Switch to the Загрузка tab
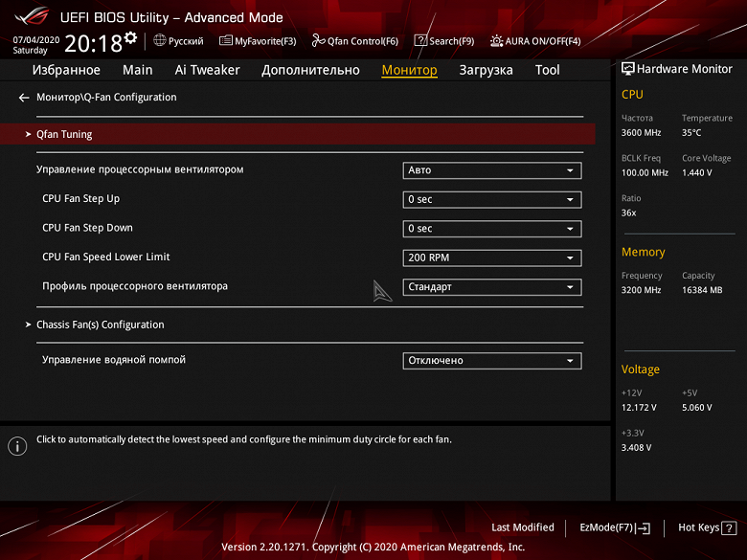747x560 pixels. 486,70
